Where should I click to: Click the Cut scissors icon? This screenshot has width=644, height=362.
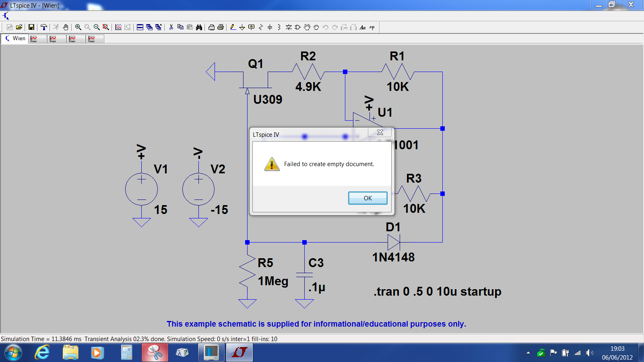click(171, 27)
